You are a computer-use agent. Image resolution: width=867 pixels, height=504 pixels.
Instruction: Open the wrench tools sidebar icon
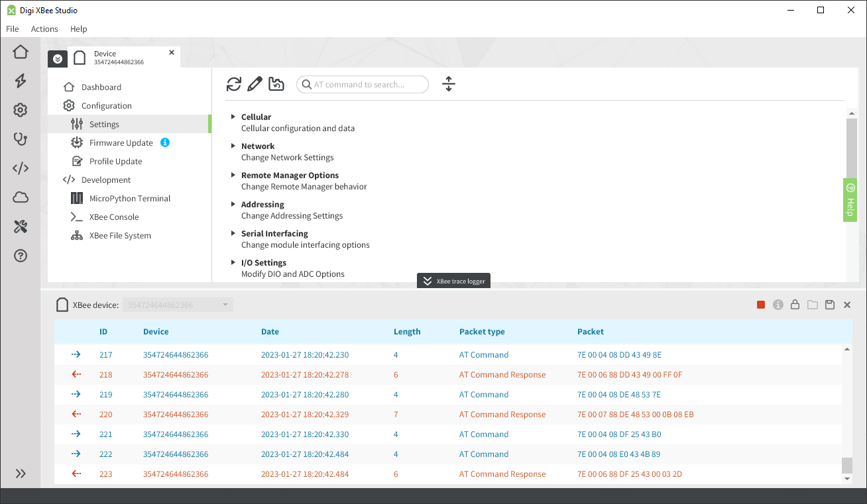[21, 227]
